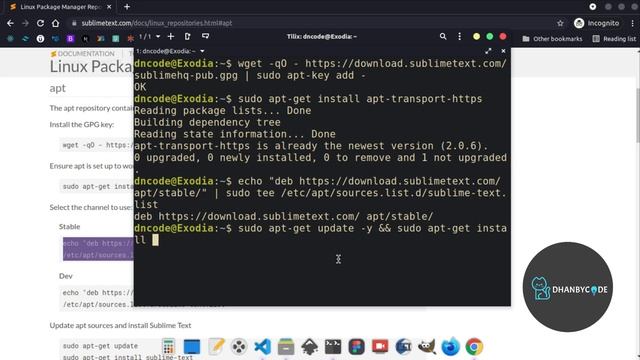Image resolution: width=640 pixels, height=360 pixels.
Task: Open the Other bookmarks folder
Action: coord(552,39)
